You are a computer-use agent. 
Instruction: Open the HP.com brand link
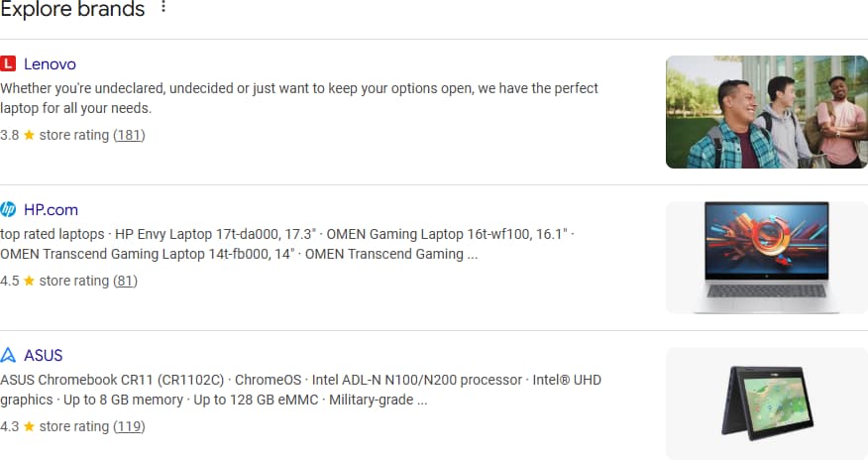51,210
